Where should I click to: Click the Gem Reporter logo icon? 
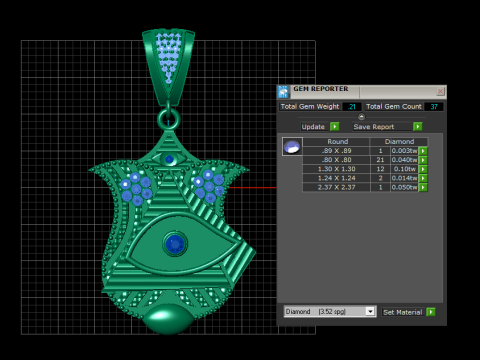(x=283, y=92)
